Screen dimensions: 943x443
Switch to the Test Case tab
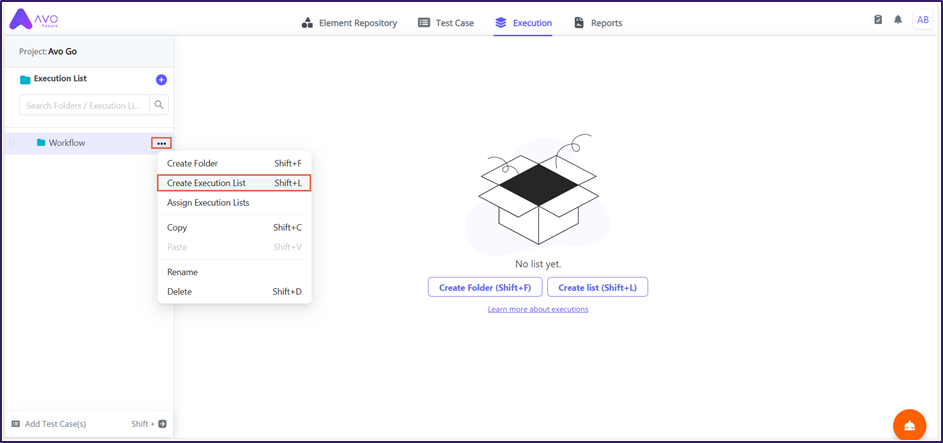pyautogui.click(x=446, y=23)
